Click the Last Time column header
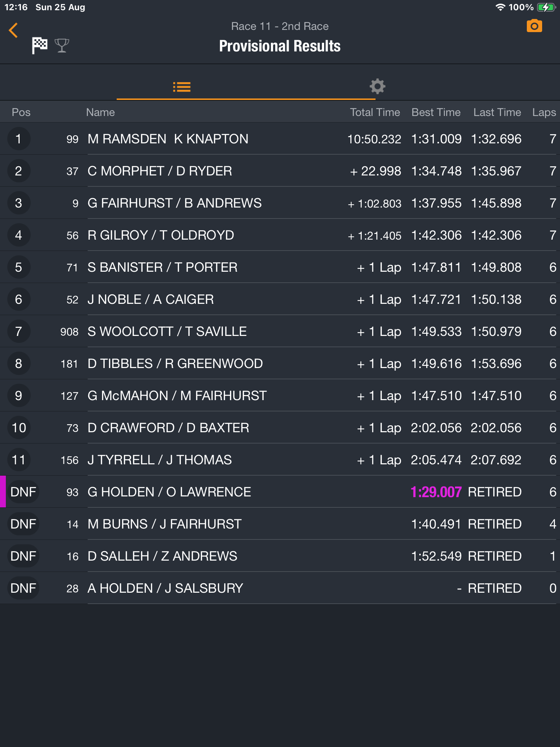The height and width of the screenshot is (747, 560). coord(497,112)
